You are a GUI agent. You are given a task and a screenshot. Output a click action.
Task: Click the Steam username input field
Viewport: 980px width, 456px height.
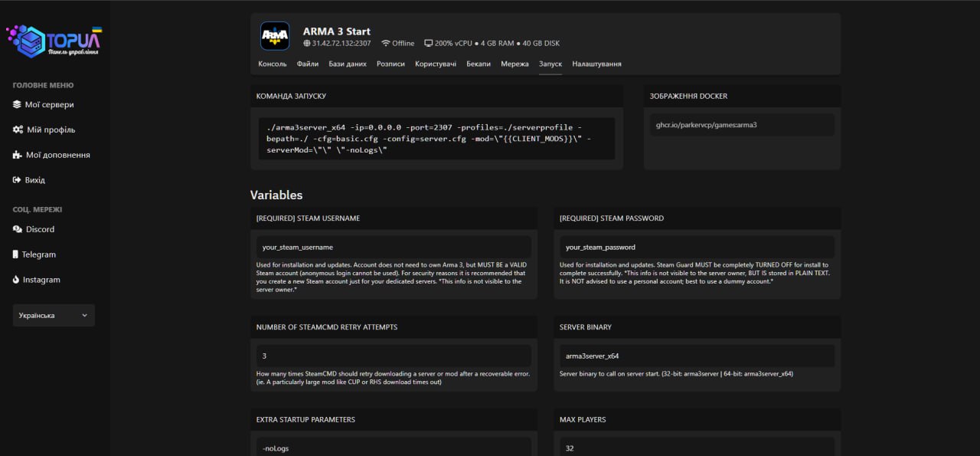click(x=394, y=248)
